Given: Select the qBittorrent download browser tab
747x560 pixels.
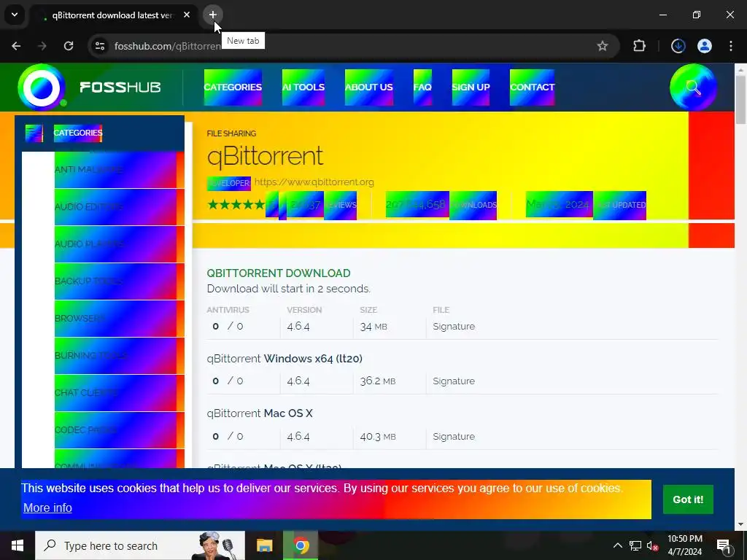Looking at the screenshot, I should [113, 15].
